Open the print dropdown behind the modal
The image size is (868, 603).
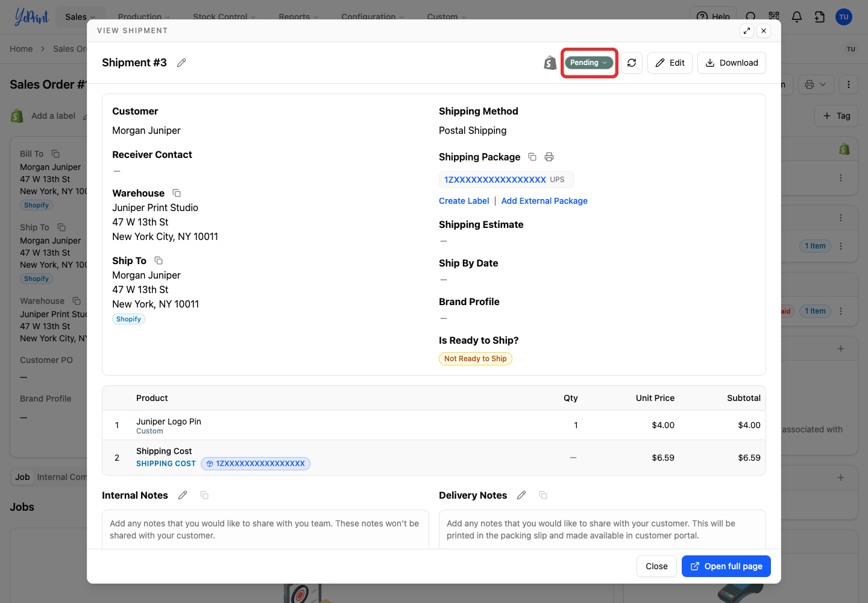pyautogui.click(x=816, y=84)
